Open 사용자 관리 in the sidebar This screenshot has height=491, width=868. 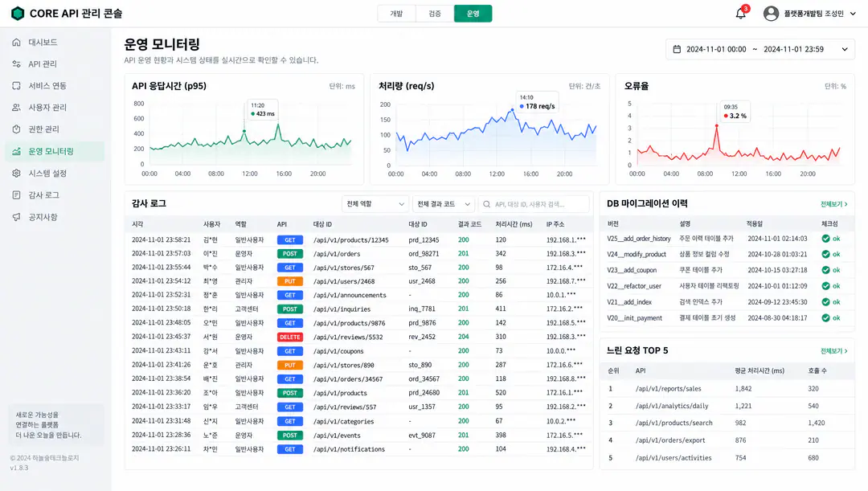[55, 108]
